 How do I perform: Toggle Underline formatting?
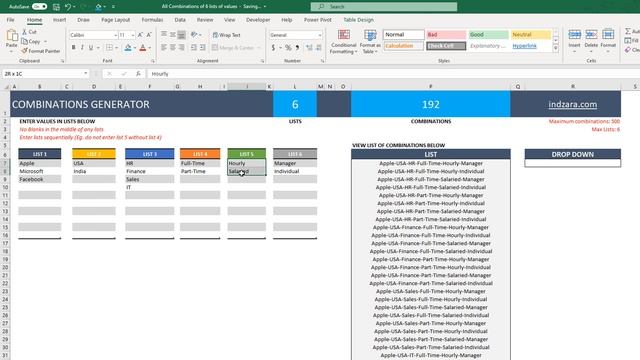[x=91, y=48]
